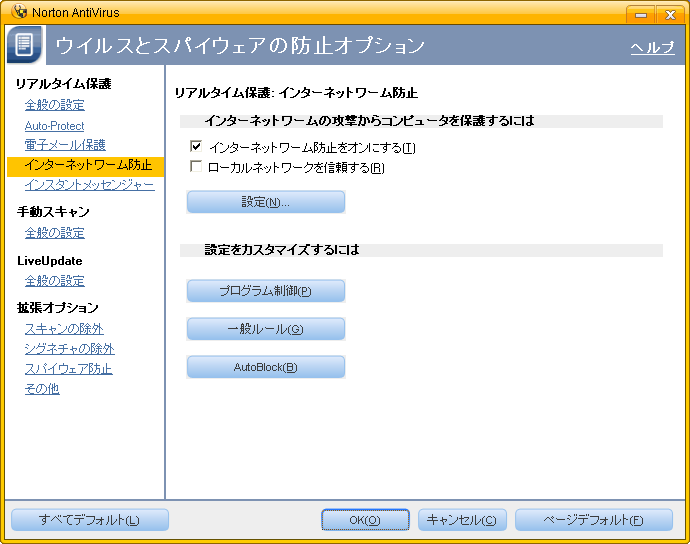
Task: Open 全般の設定 under 手動スキャン
Action: (x=55, y=233)
